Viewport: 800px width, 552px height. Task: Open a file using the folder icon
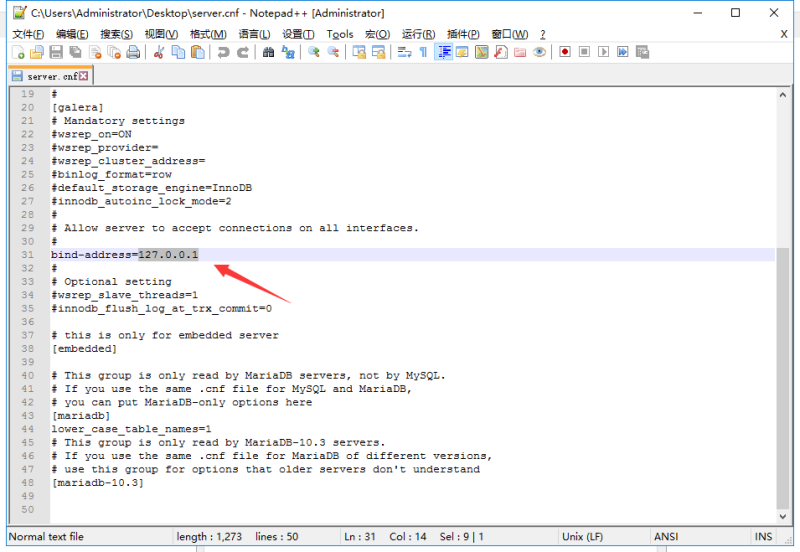[37, 52]
